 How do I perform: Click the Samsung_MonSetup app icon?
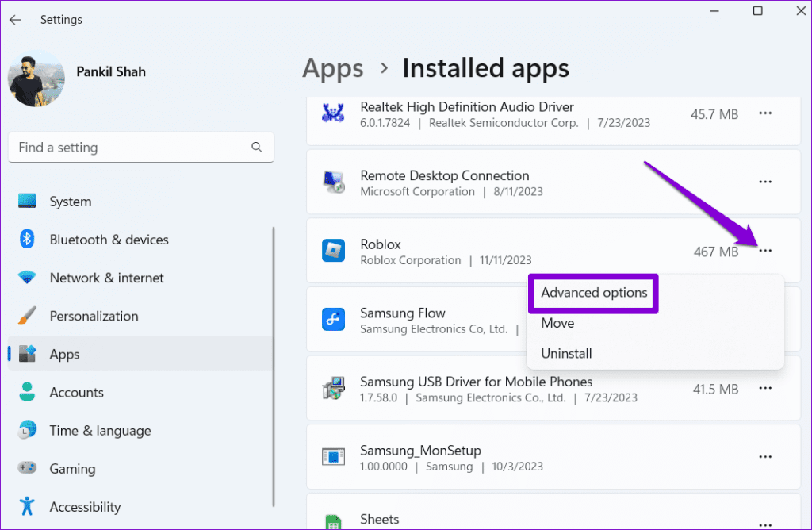(x=332, y=457)
